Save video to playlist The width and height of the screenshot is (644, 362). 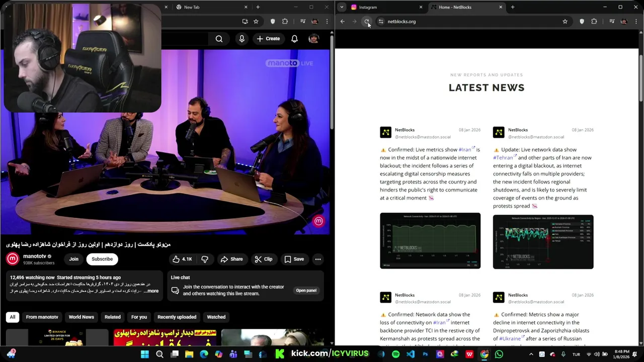294,259
